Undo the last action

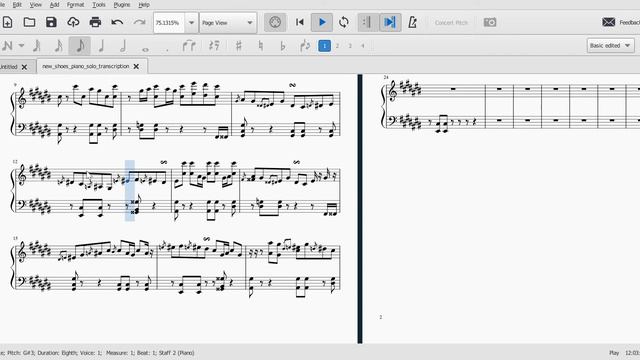(x=117, y=22)
